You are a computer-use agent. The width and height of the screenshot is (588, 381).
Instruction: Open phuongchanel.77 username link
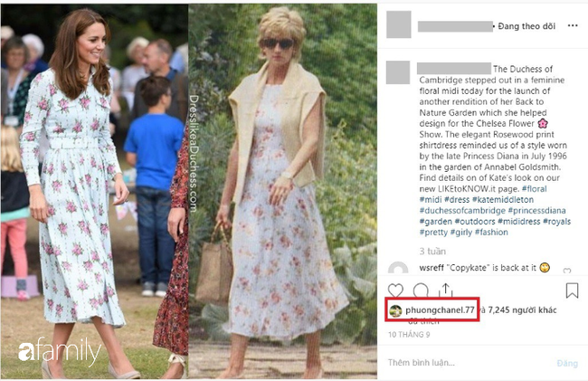(440, 310)
